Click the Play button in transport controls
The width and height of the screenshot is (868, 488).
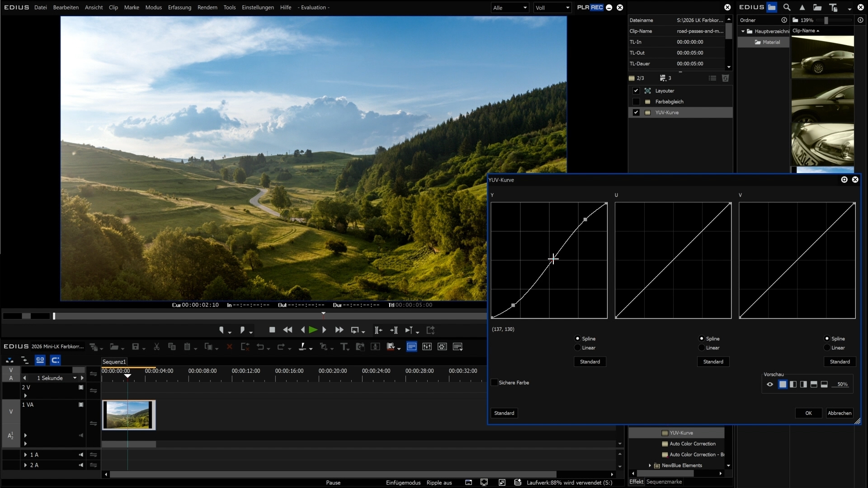coord(313,330)
